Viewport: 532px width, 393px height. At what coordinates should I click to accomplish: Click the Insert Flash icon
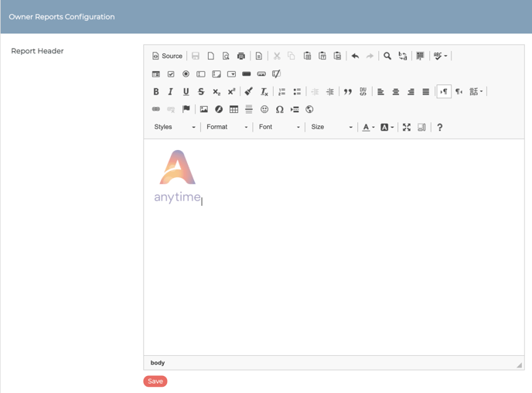tap(219, 109)
